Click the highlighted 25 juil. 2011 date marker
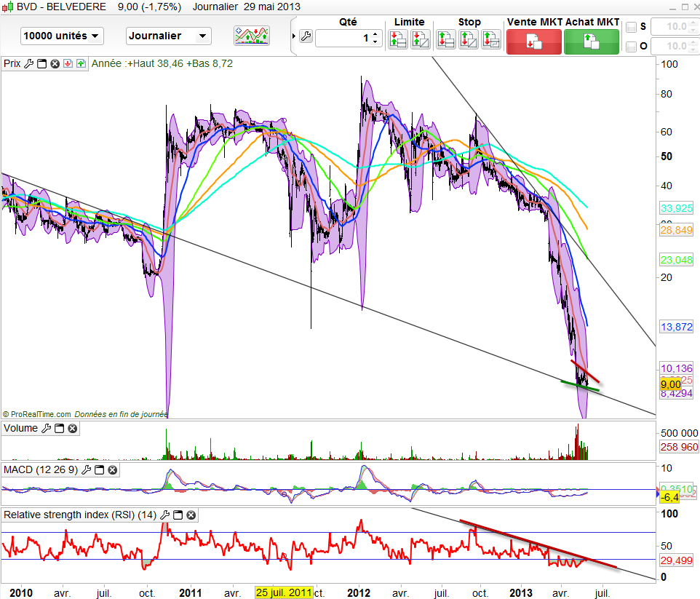This screenshot has height=599, width=700. 284,592
